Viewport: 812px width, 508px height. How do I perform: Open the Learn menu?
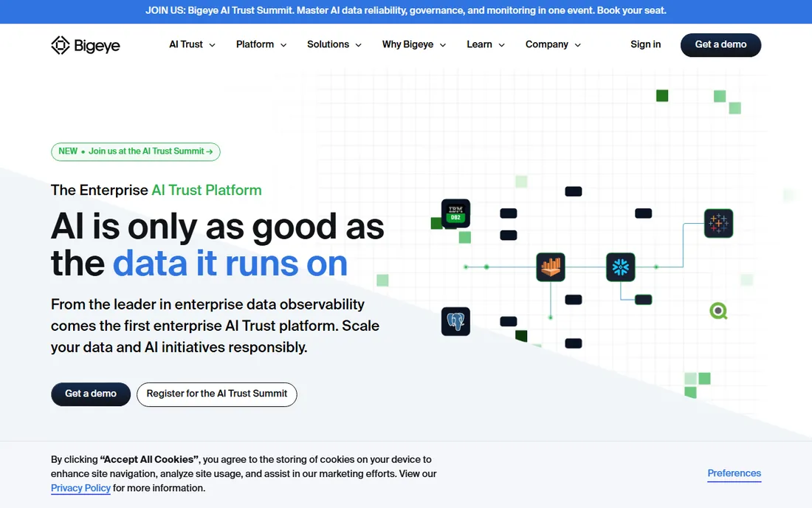485,44
